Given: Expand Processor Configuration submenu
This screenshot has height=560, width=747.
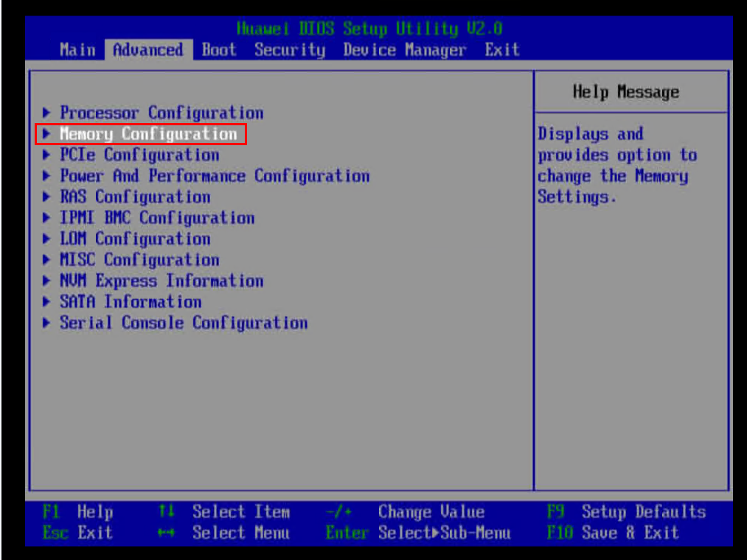Looking at the screenshot, I should point(153,113).
